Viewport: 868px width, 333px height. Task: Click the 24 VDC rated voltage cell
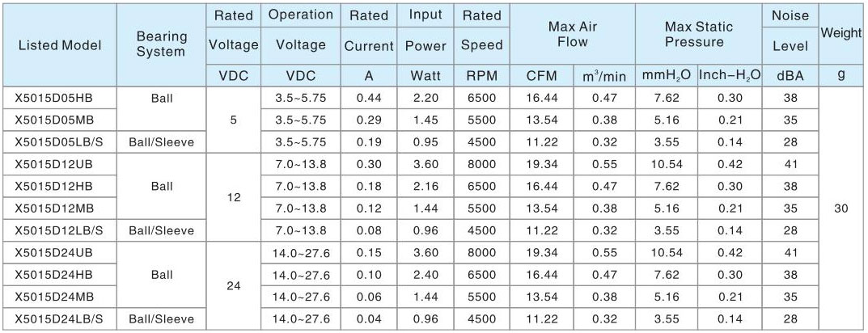point(234,286)
